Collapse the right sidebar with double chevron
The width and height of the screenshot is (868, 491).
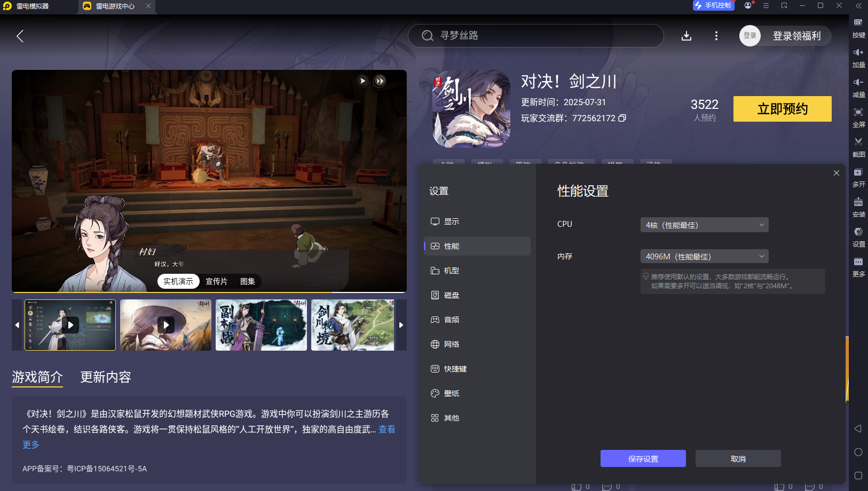coord(858,6)
